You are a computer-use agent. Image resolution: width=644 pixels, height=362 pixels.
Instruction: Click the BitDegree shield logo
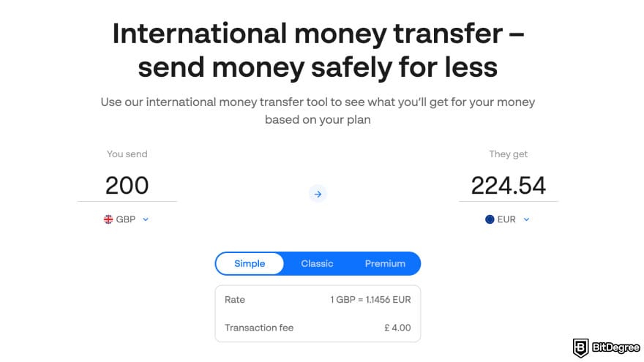click(x=582, y=347)
